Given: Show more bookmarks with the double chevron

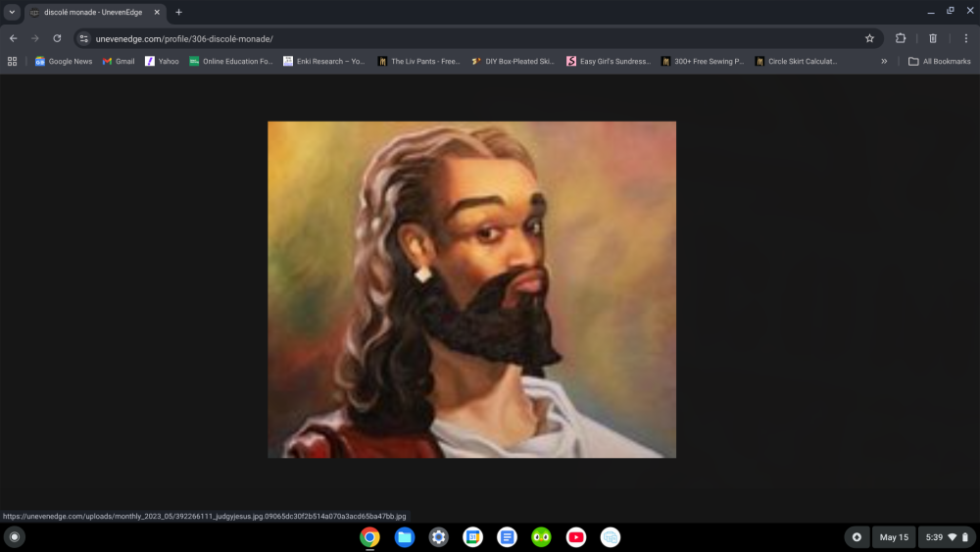Looking at the screenshot, I should (884, 61).
